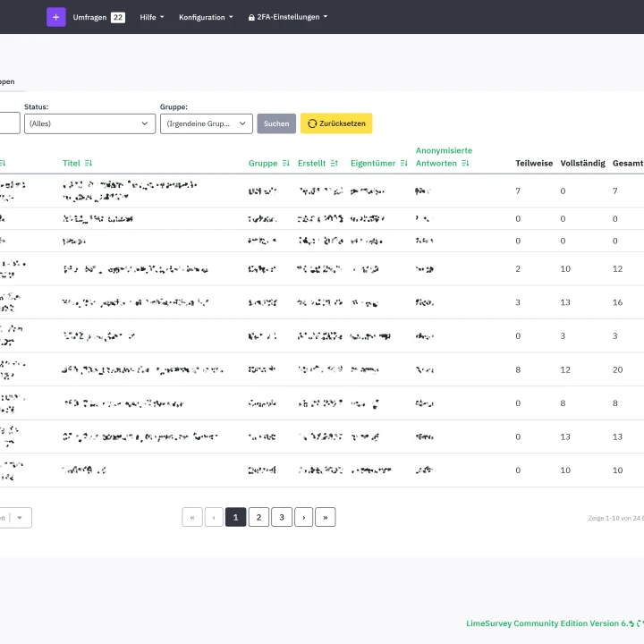The image size is (644, 644).
Task: Open the page size dropdown arrow
Action: click(20, 518)
